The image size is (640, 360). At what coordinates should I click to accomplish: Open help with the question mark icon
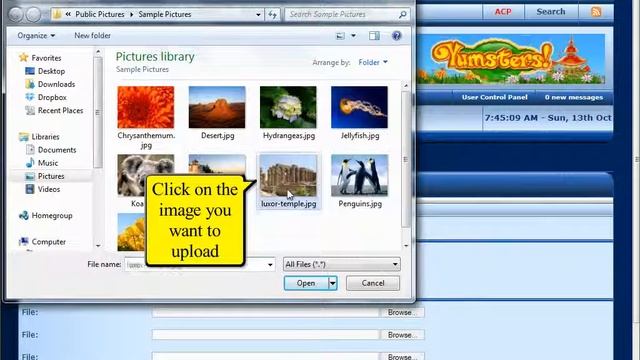(396, 36)
